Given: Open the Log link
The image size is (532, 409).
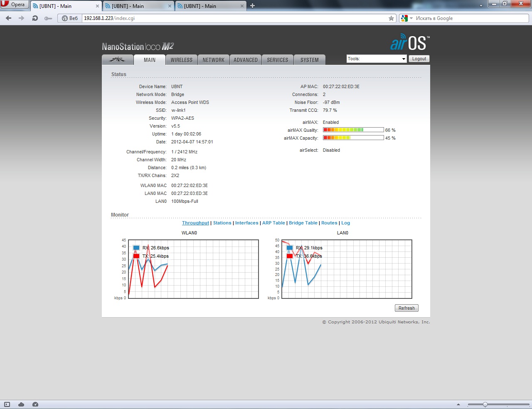Looking at the screenshot, I should (346, 223).
